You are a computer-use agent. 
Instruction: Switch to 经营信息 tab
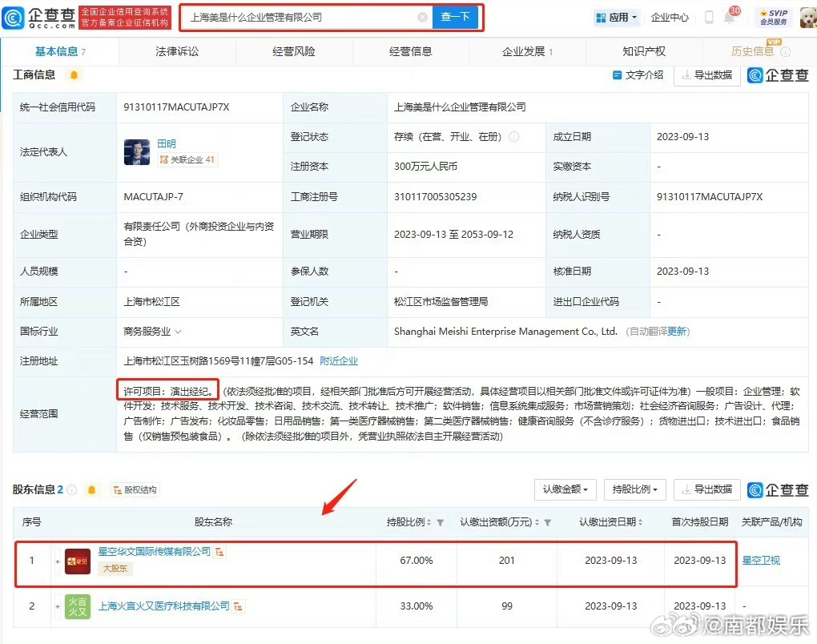pyautogui.click(x=411, y=51)
